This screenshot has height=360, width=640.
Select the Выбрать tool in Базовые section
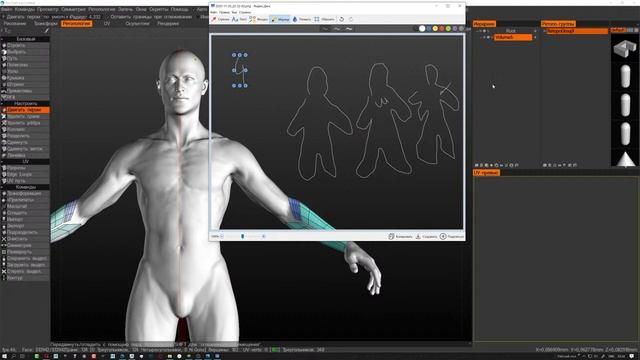(x=25, y=52)
